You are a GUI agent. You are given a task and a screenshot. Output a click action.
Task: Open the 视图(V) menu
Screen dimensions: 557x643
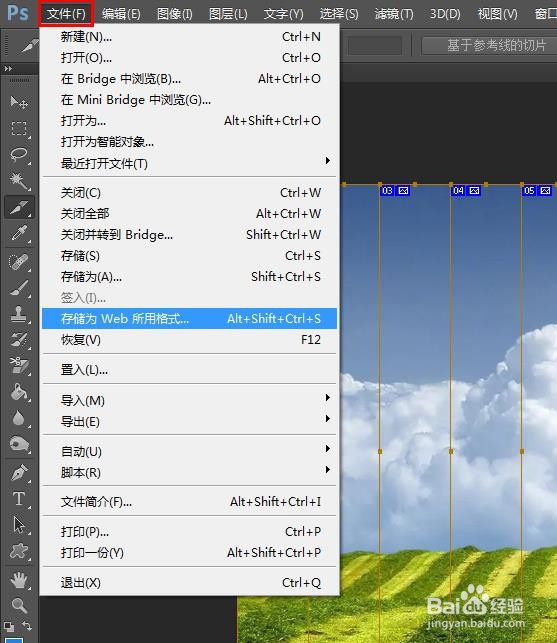[x=498, y=14]
